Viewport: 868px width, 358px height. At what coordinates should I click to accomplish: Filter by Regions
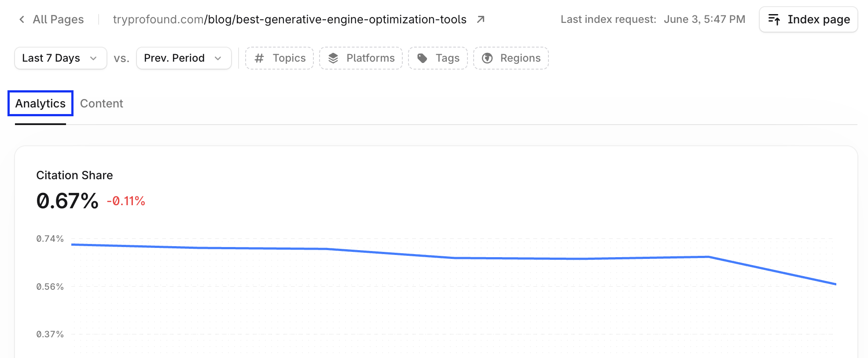pyautogui.click(x=511, y=58)
